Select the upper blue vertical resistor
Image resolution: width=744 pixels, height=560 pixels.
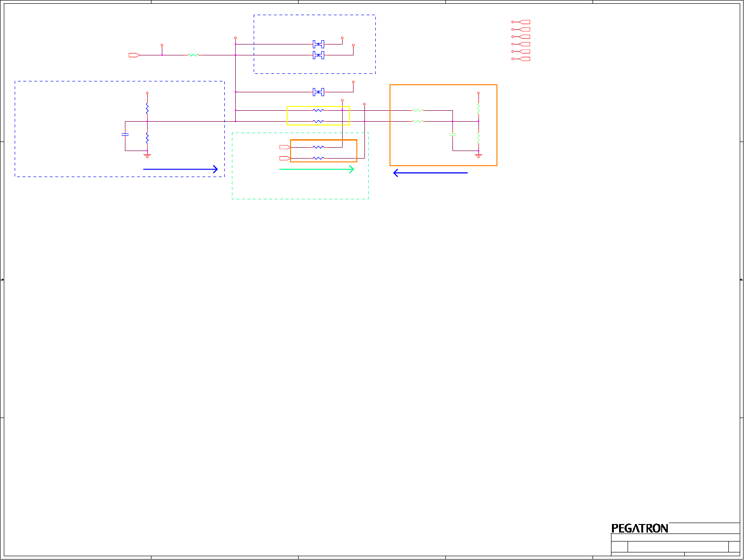coord(147,108)
